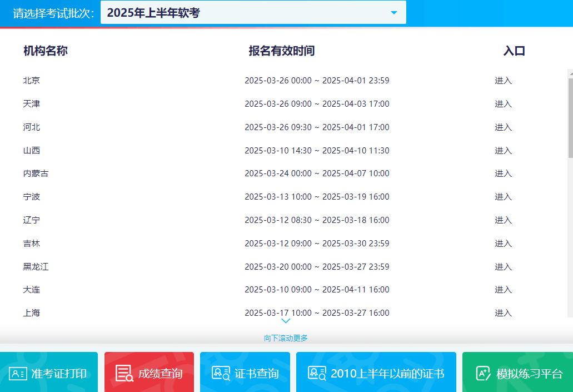Click 进入 link for 黑龙江
Image resolution: width=573 pixels, height=392 pixels.
pos(503,267)
